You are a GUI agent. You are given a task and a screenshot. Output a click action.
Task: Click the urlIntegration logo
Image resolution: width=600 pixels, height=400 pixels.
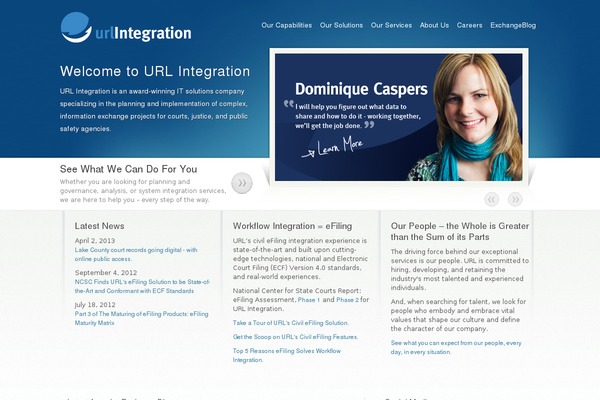pyautogui.click(x=126, y=28)
